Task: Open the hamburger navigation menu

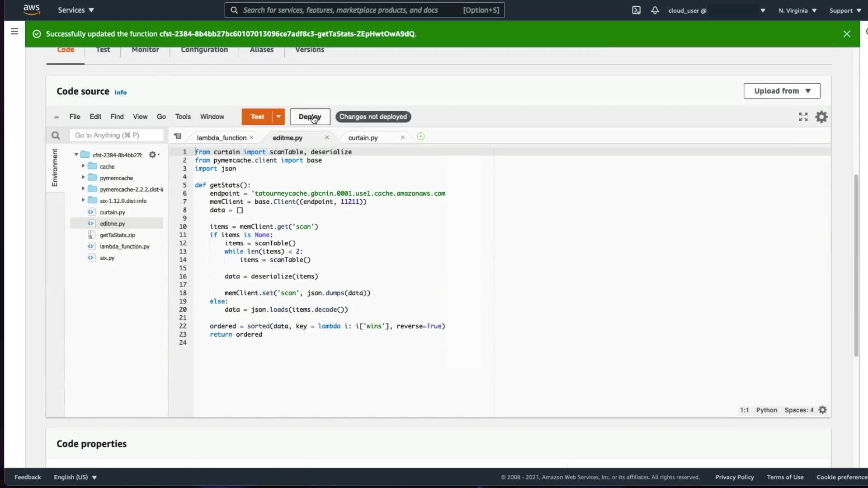Action: click(14, 31)
